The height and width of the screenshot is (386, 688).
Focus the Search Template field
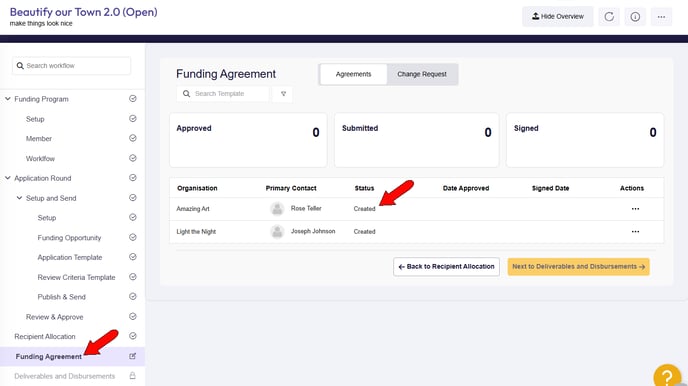click(223, 93)
